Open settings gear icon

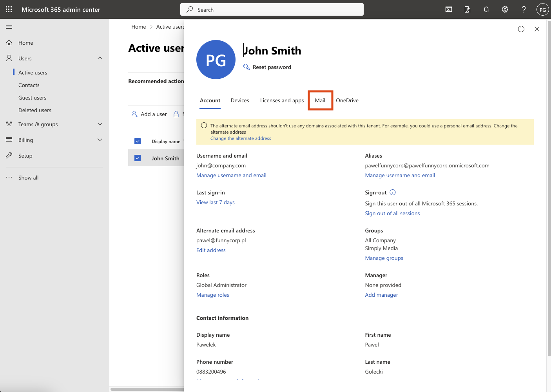[x=505, y=9]
